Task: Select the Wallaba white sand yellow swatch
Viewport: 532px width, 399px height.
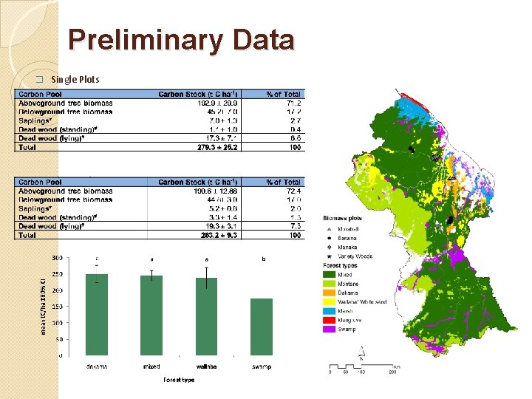Action: 329,301
